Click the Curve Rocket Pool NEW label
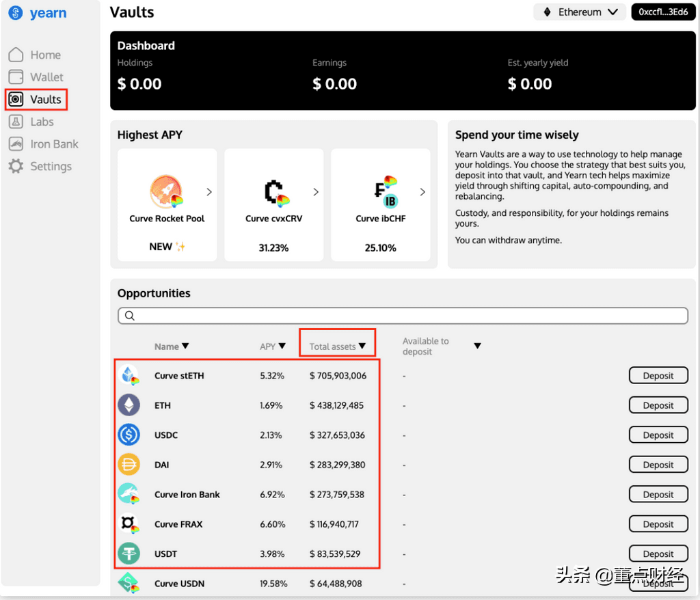 pyautogui.click(x=167, y=247)
